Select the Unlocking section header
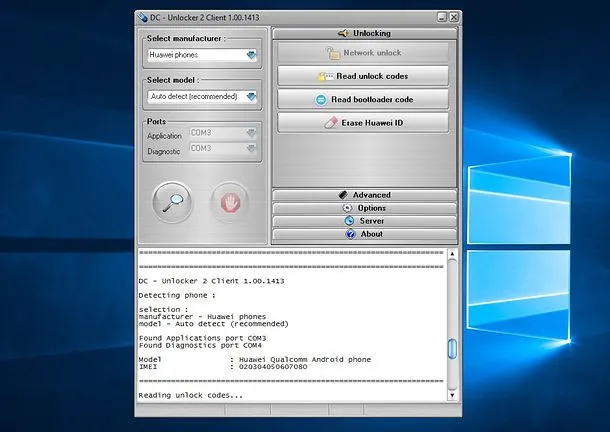The height and width of the screenshot is (432, 610). coord(365,34)
